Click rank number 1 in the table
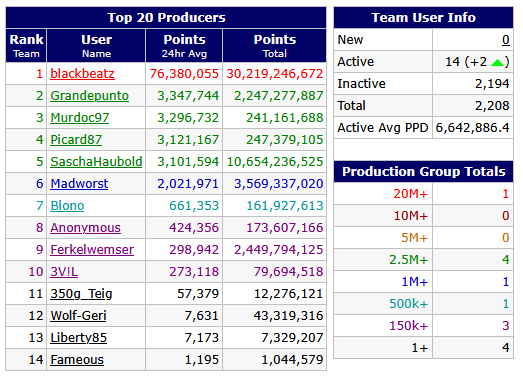 pos(39,74)
